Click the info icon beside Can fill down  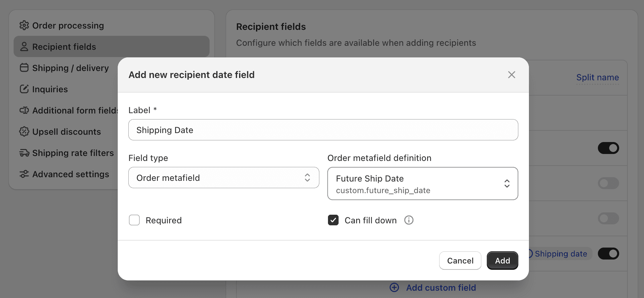pos(409,220)
